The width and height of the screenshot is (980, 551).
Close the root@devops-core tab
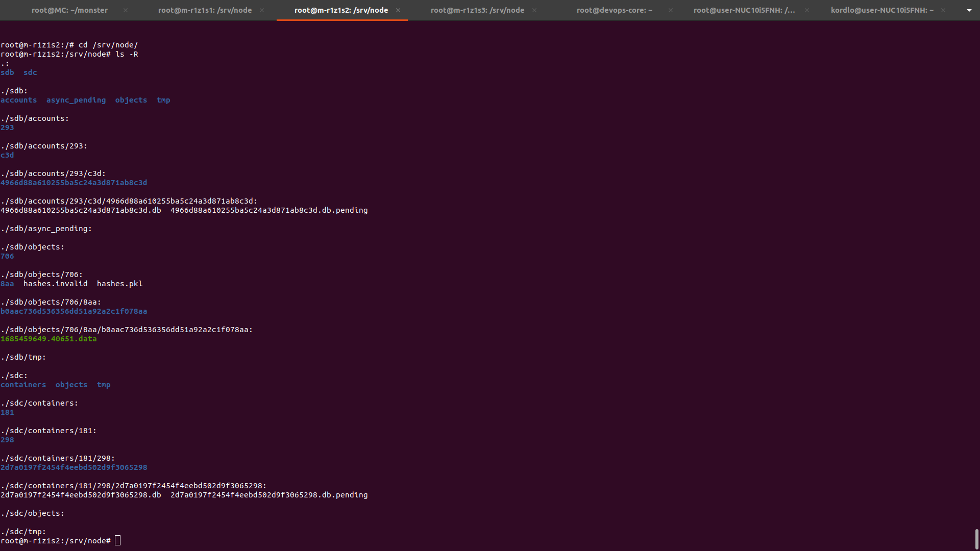tap(671, 10)
